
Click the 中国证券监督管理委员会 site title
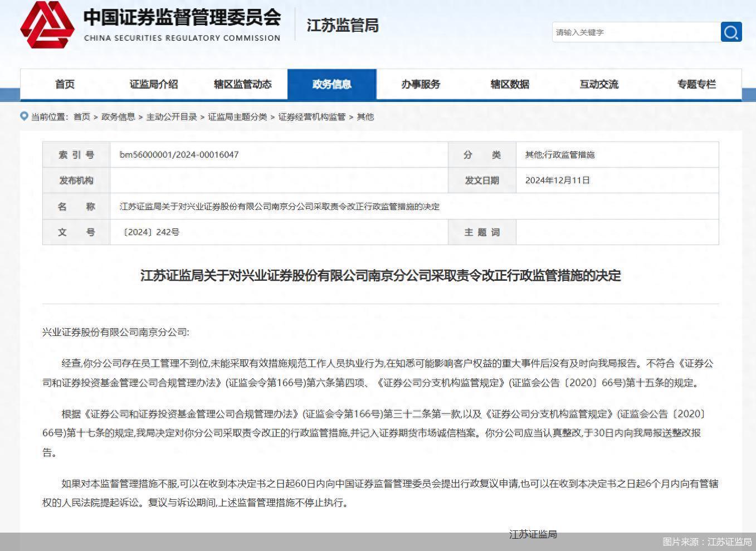click(182, 17)
